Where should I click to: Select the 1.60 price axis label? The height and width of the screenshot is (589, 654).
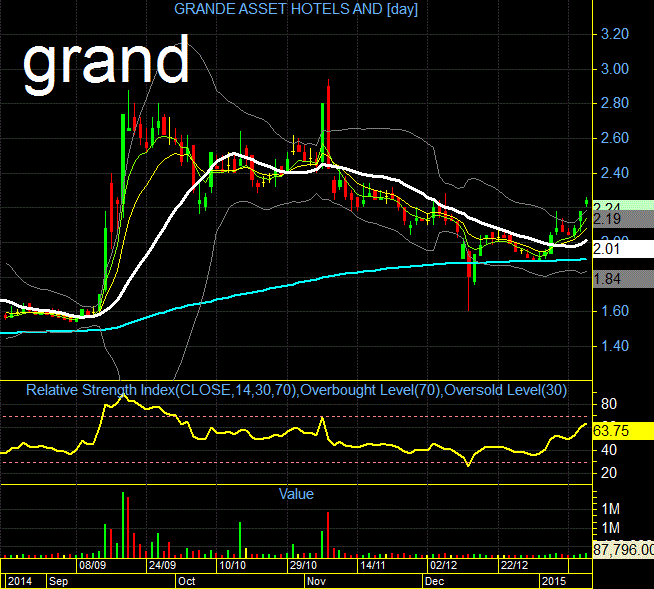tap(614, 311)
